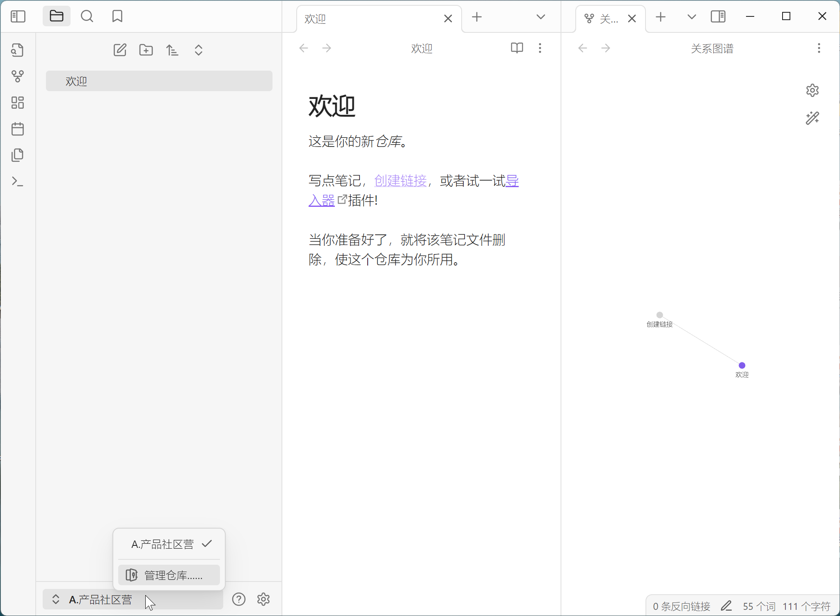Open today's daily note calendar icon
This screenshot has height=616, width=840.
(x=18, y=129)
